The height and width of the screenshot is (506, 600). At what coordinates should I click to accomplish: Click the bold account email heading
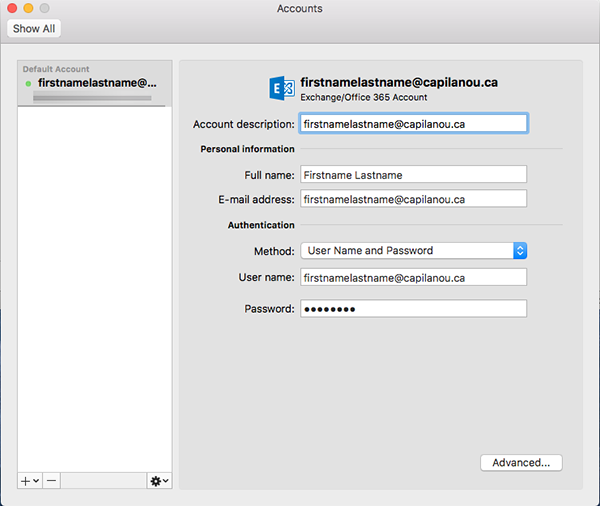point(399,82)
